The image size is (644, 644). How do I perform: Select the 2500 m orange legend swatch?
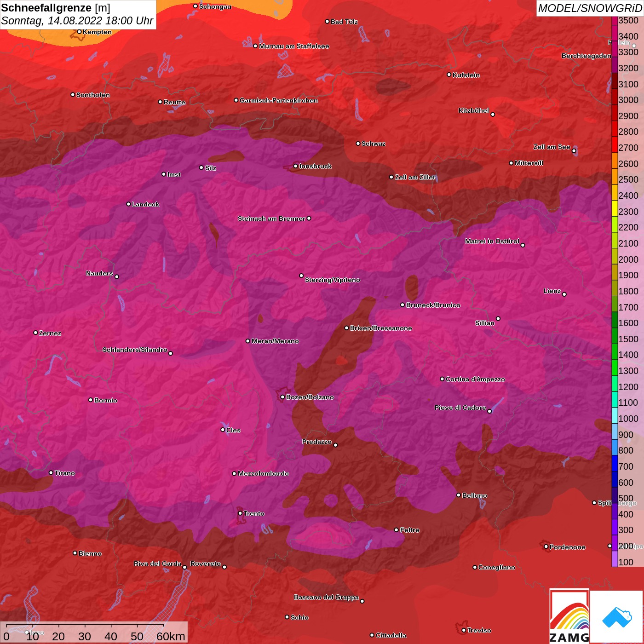[615, 176]
